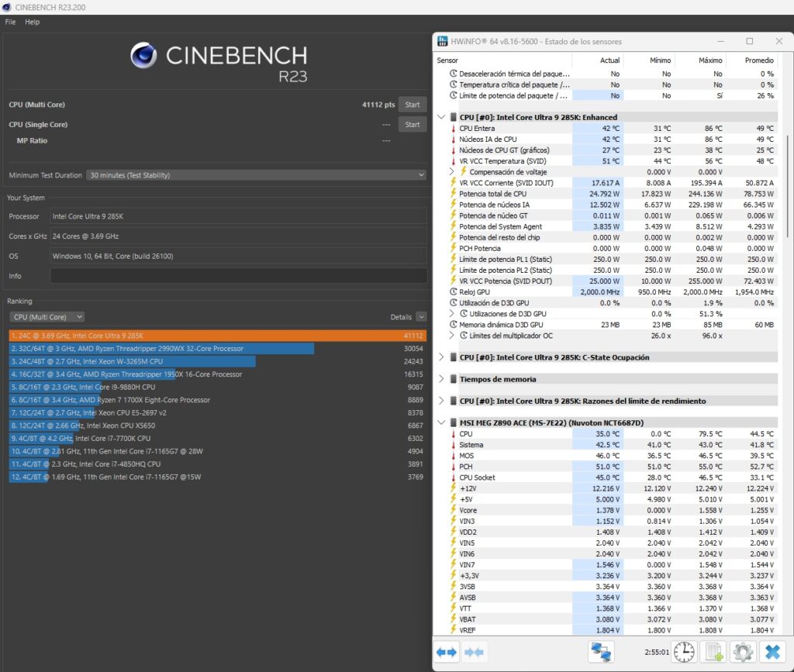Click the greyed double-arrow icon in HWiNFO toolbar
The width and height of the screenshot is (794, 672).
(x=474, y=653)
